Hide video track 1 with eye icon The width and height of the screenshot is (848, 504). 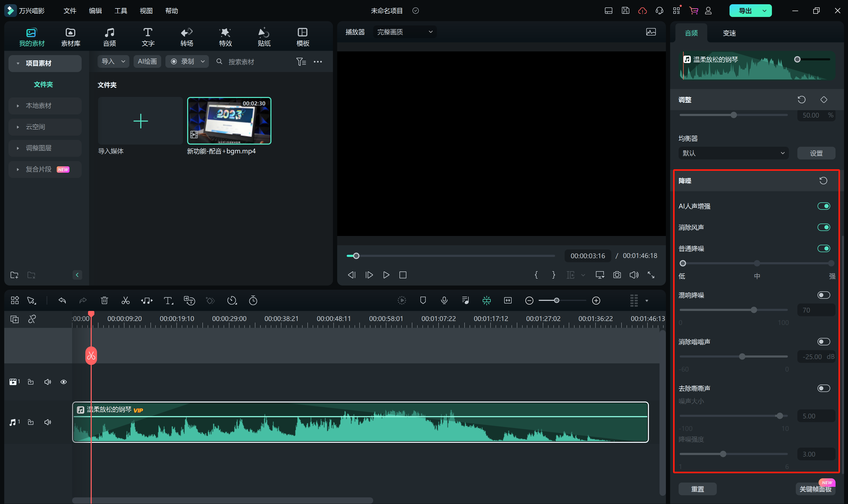pyautogui.click(x=64, y=382)
